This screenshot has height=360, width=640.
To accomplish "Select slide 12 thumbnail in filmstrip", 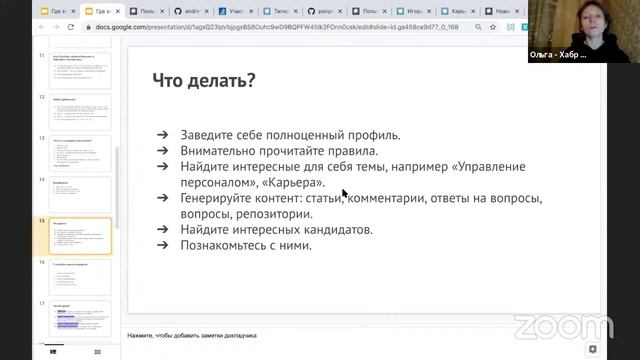I will click(80, 112).
